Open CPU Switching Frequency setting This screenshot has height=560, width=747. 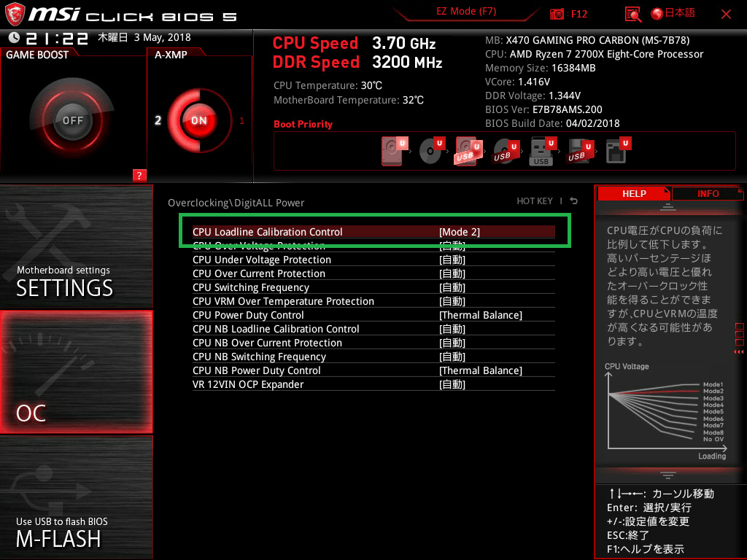pos(373,287)
